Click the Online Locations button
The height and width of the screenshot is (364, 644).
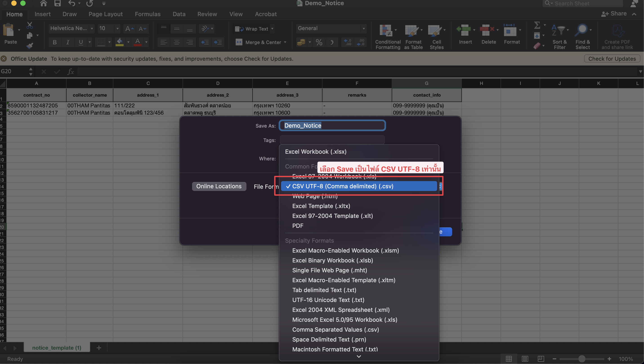pos(219,186)
